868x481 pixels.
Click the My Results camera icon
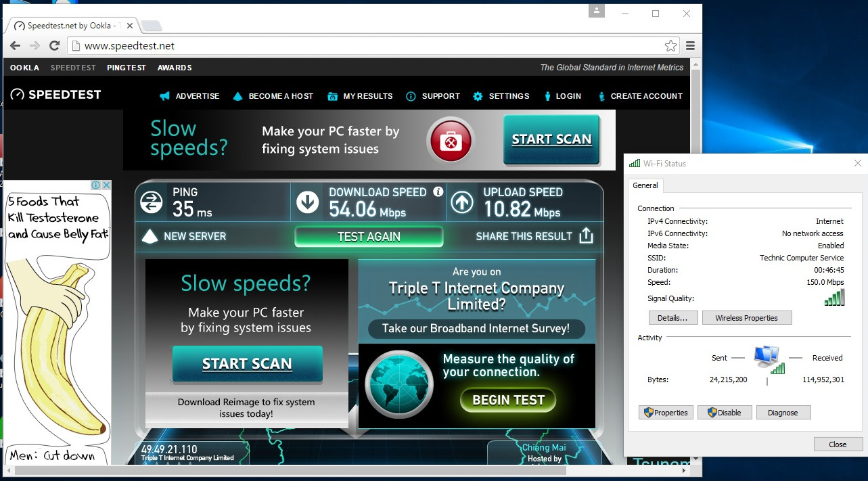pyautogui.click(x=332, y=96)
